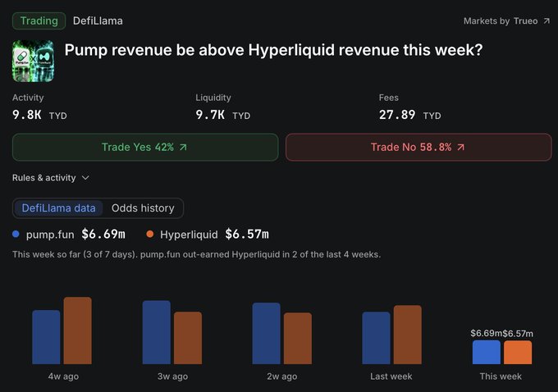Click the Fees stat heading
The width and height of the screenshot is (558, 392).
389,98
